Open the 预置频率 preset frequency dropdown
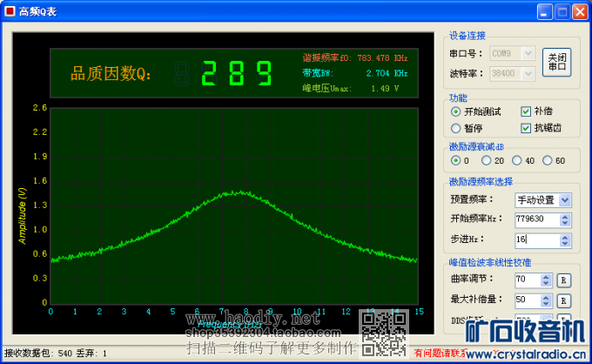This screenshot has width=592, height=364. point(565,200)
